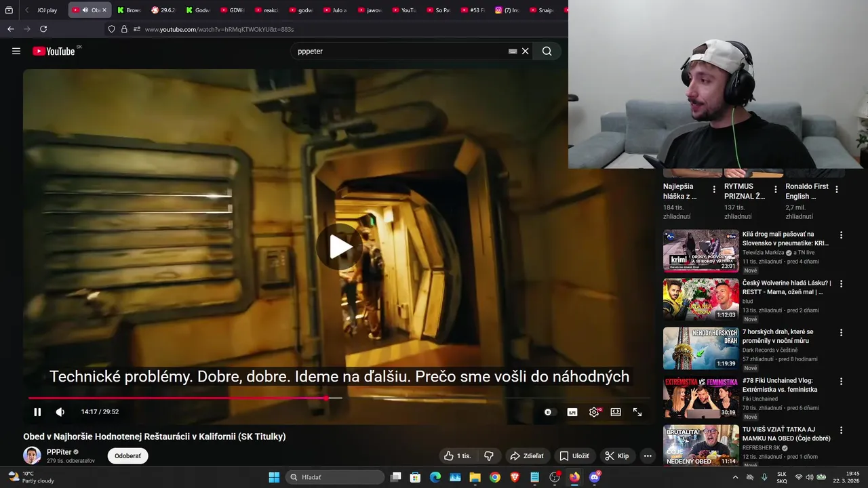
Task: Click the Zdieľať share button
Action: (527, 455)
